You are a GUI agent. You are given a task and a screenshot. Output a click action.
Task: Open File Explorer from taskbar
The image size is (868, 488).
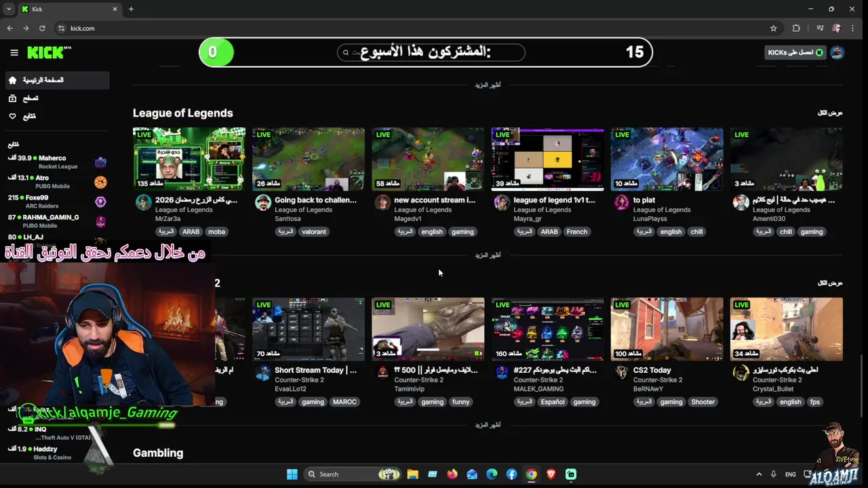(x=412, y=474)
